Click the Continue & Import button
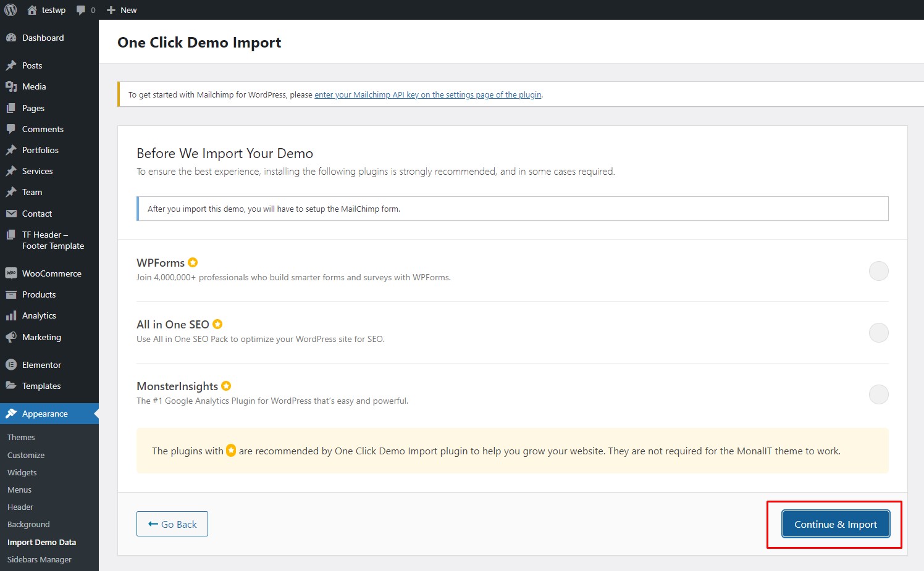Viewport: 924px width, 571px height. tap(836, 524)
